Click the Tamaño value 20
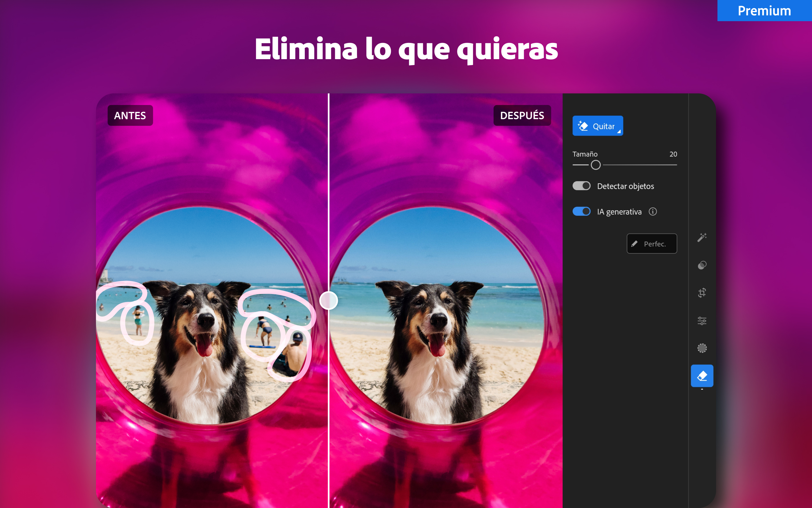 pyautogui.click(x=673, y=154)
